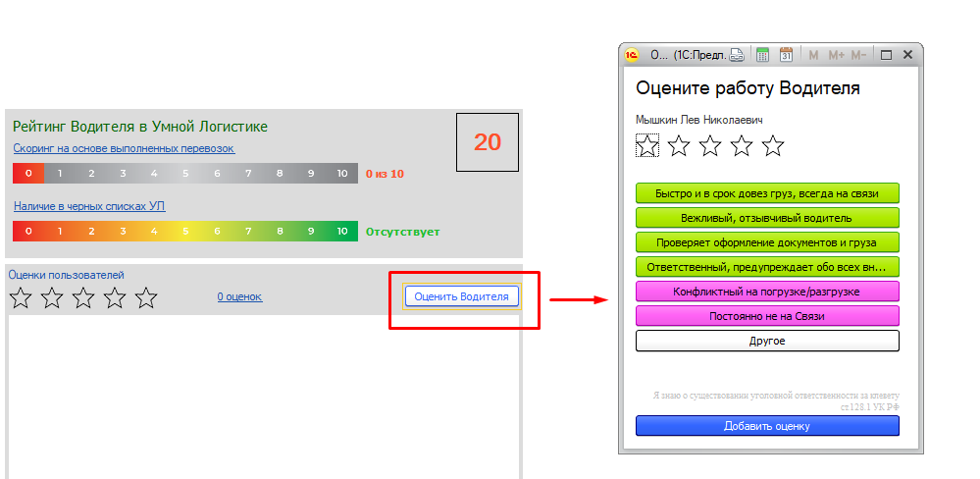980x479 pixels.
Task: Click segment 8 of the черных списках scale
Action: [280, 231]
